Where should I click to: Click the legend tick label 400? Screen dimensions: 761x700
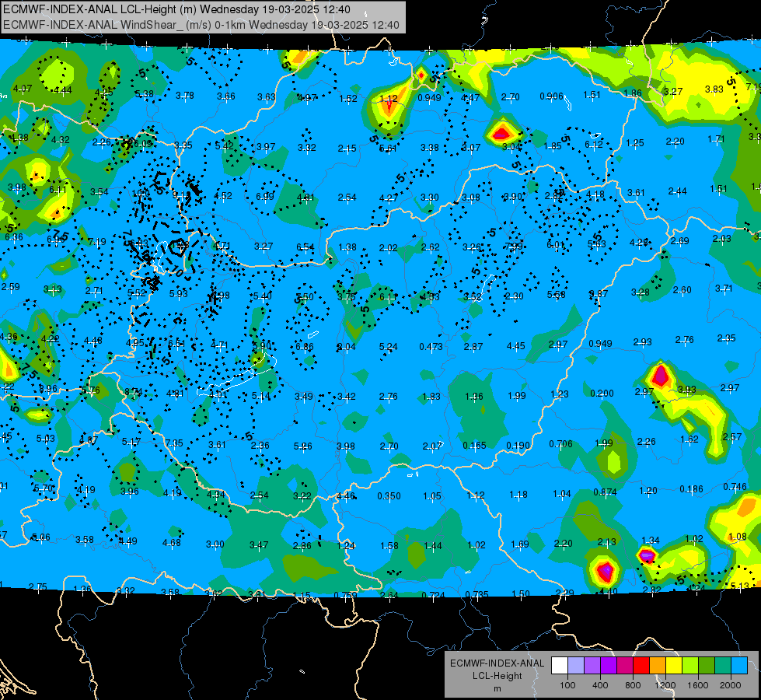pos(600,685)
